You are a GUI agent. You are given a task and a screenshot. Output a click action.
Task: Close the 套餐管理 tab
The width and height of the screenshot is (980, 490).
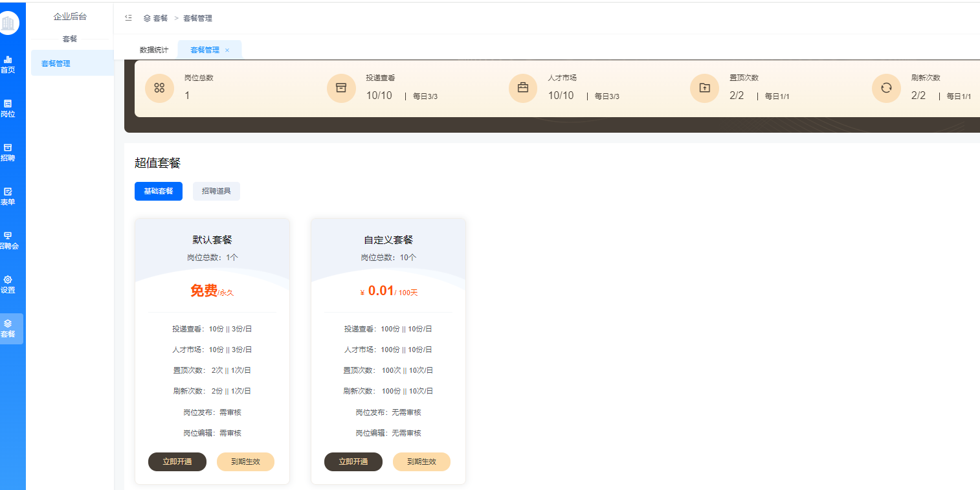point(227,50)
